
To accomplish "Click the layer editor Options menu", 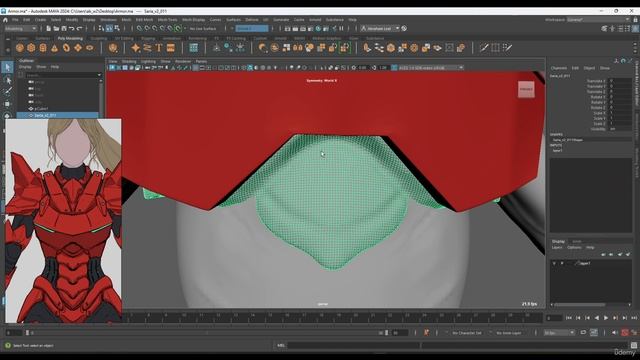I will coord(574,247).
